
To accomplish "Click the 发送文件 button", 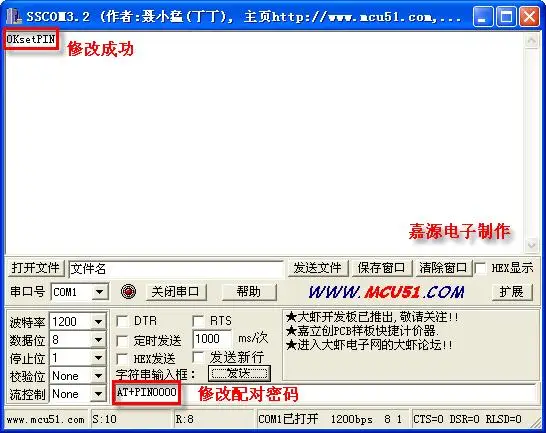I will click(x=317, y=268).
